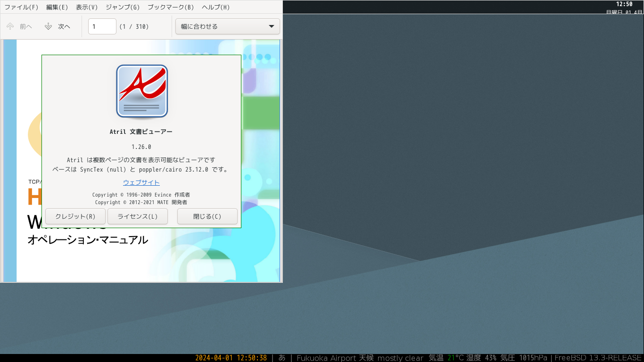644x362 pixels.
Task: Click the page number input field
Action: tap(102, 26)
